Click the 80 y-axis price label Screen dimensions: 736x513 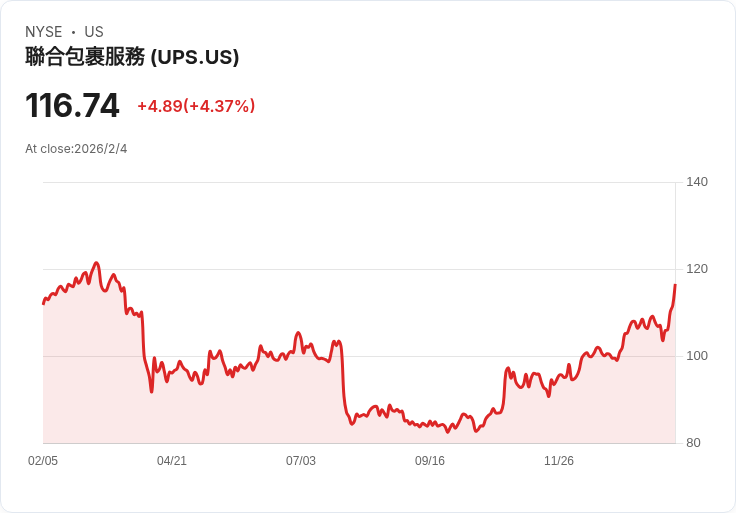tap(693, 443)
